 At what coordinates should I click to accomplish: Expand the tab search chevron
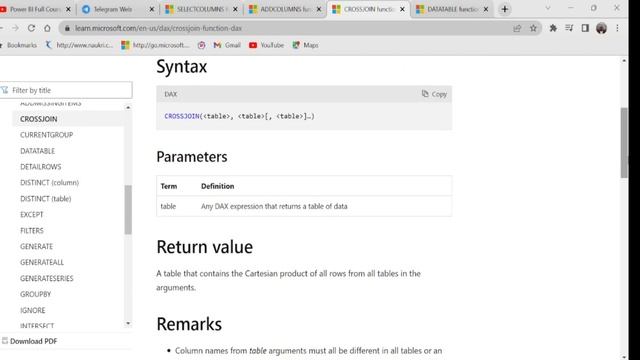(548, 8)
